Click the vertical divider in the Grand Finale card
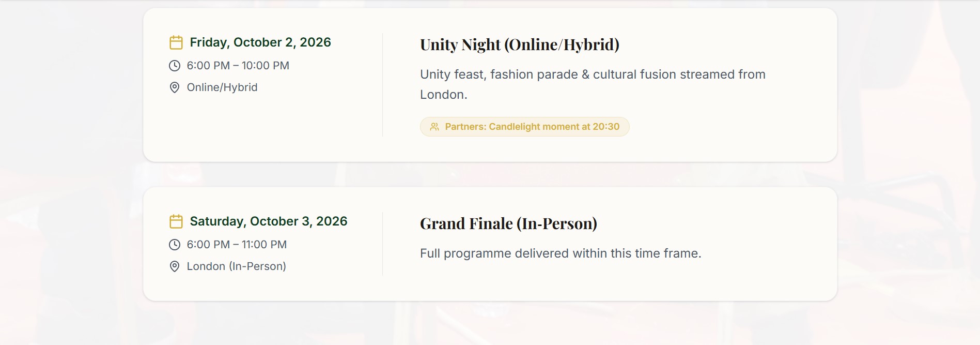This screenshot has height=345, width=980. [383, 244]
